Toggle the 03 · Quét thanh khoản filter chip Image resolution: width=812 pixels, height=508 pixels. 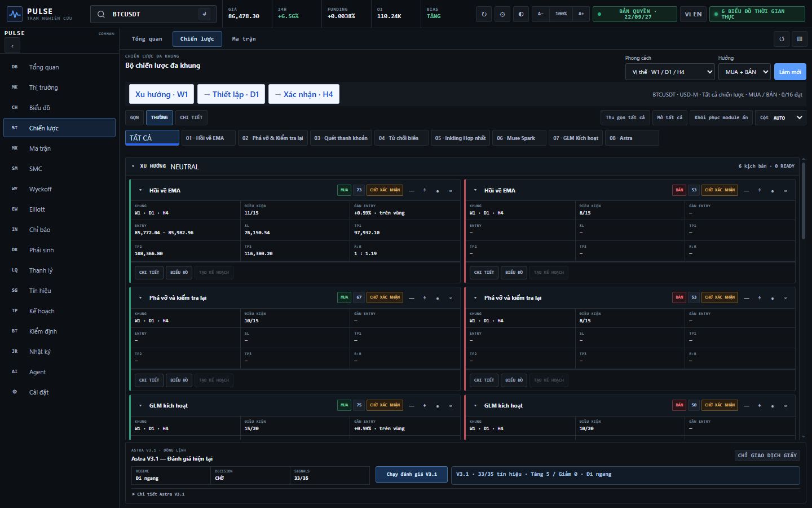point(341,138)
